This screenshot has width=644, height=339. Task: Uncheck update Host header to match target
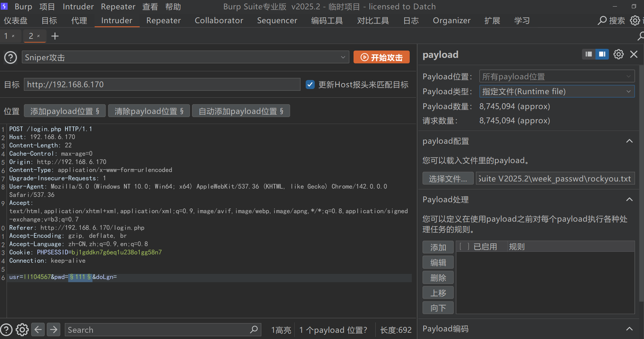(x=310, y=84)
